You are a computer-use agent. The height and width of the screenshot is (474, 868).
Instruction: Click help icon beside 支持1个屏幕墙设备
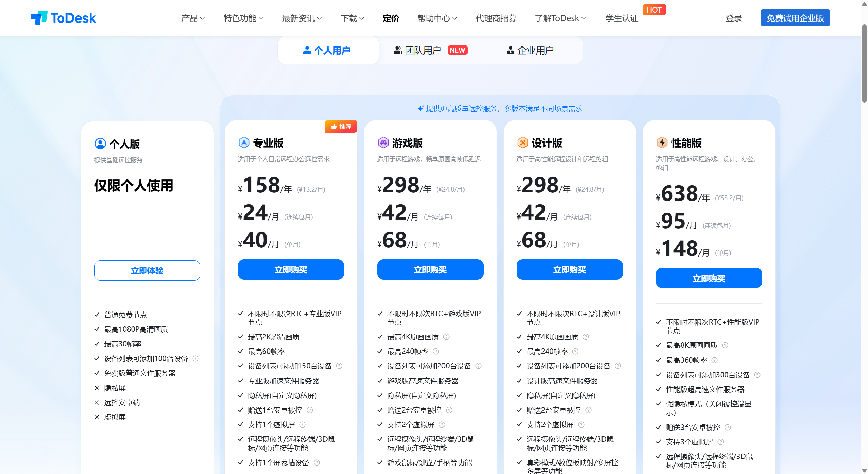pos(317,462)
